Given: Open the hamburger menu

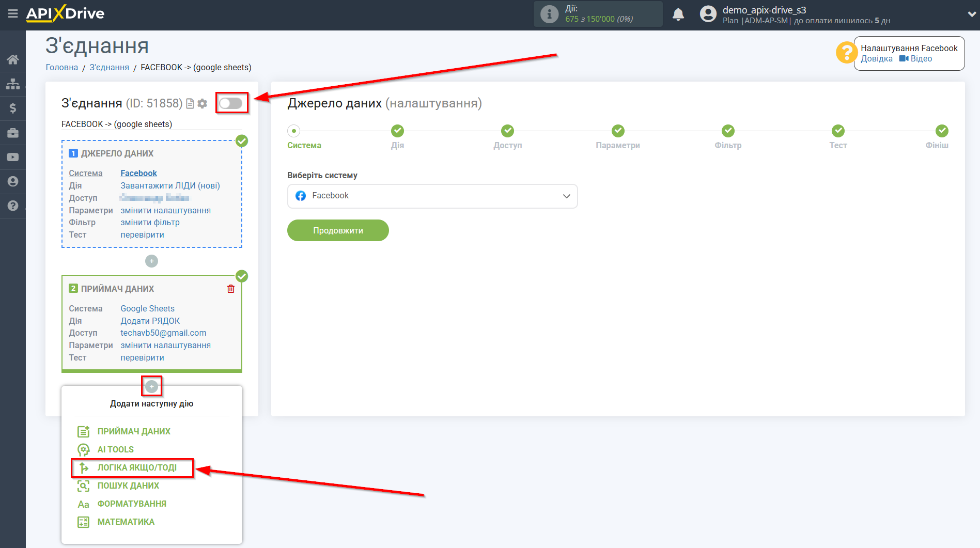Looking at the screenshot, I should tap(13, 14).
